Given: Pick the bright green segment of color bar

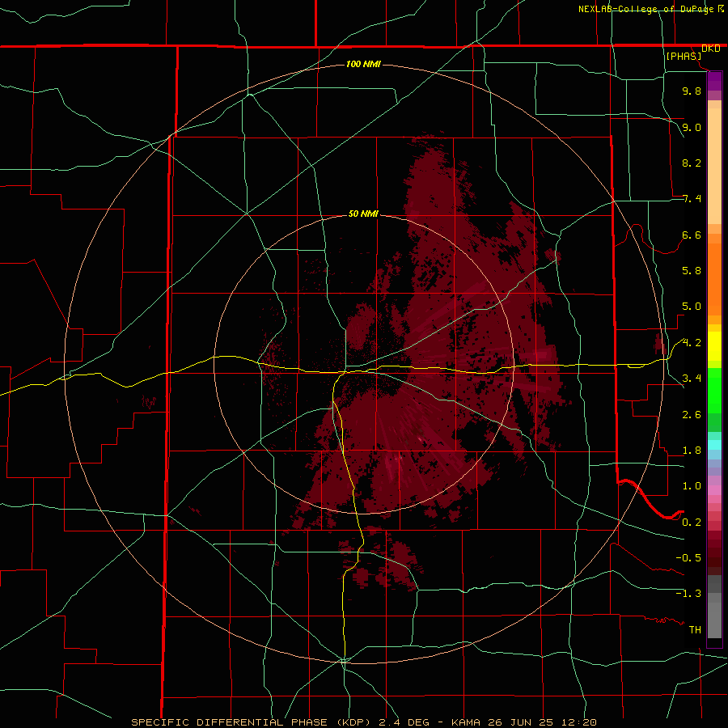Looking at the screenshot, I should 714,390.
